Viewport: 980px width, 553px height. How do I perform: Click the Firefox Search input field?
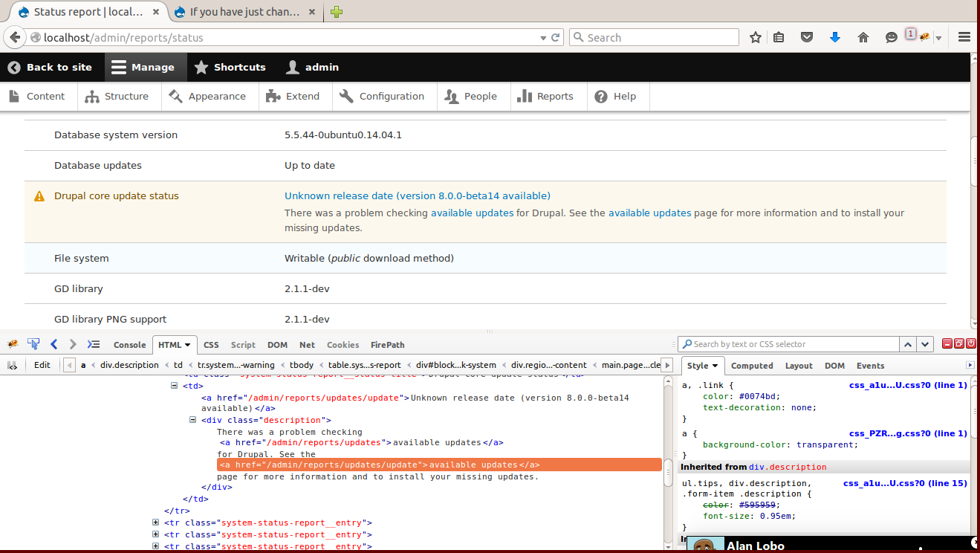coord(654,37)
